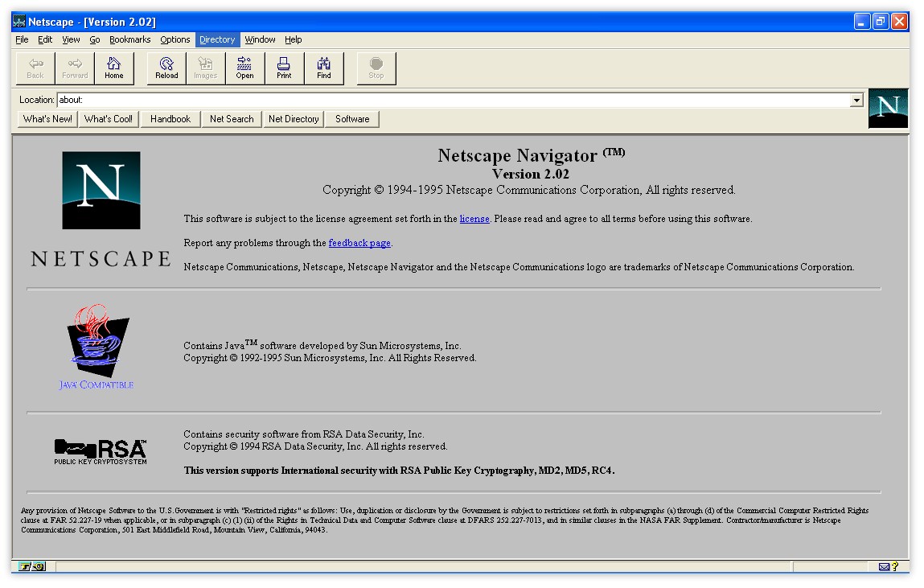Open the Edit menu

coord(45,39)
